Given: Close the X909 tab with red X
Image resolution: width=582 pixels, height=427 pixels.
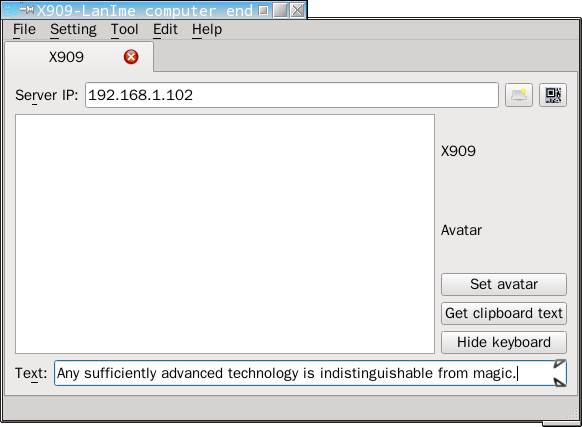Looking at the screenshot, I should click(131, 57).
